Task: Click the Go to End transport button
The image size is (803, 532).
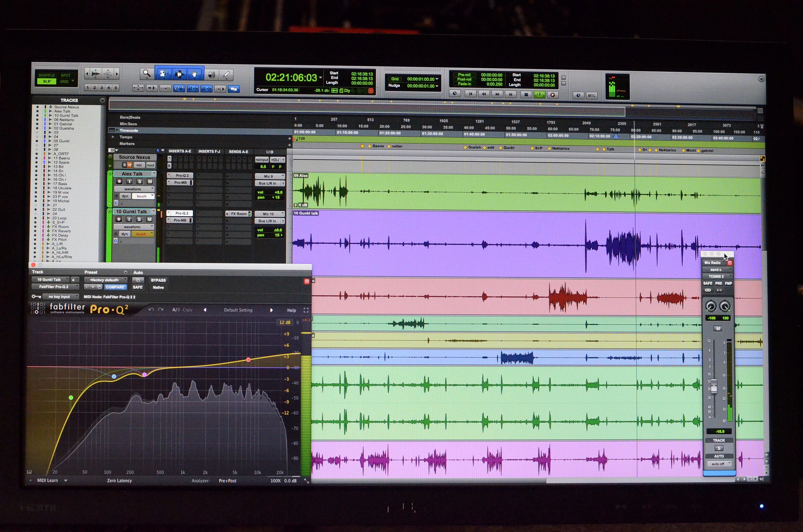Action: tap(511, 94)
